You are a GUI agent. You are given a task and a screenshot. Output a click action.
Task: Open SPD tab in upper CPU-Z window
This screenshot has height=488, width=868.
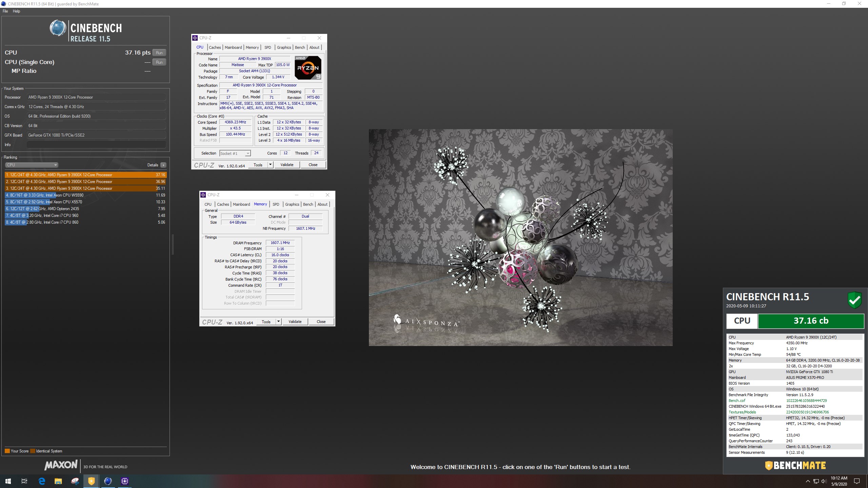coord(268,47)
